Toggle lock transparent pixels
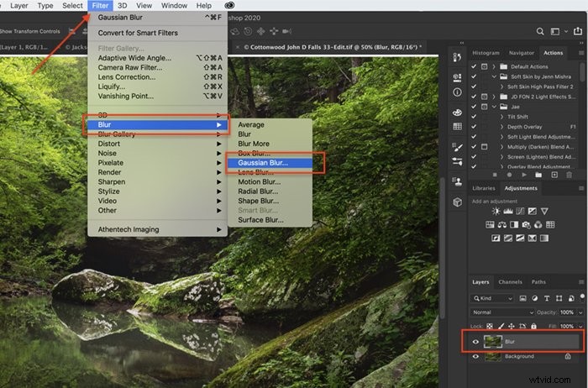Viewport: 588px width, 388px height. pyautogui.click(x=490, y=326)
